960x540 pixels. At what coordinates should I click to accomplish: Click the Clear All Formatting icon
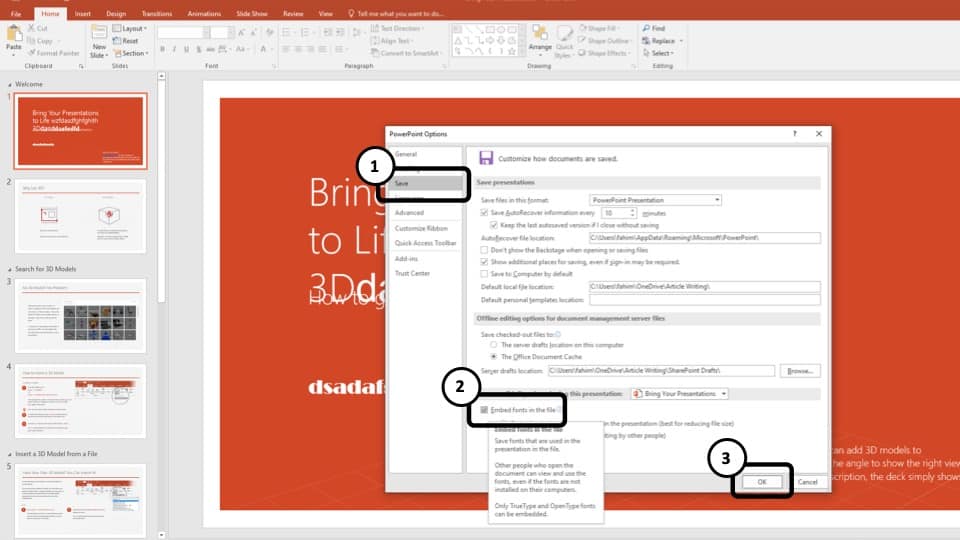(x=269, y=32)
